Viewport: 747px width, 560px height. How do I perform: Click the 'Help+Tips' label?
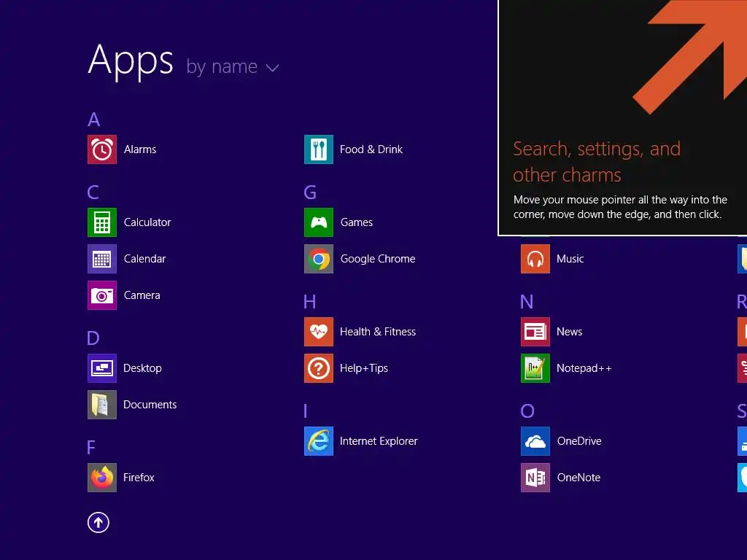coord(364,368)
